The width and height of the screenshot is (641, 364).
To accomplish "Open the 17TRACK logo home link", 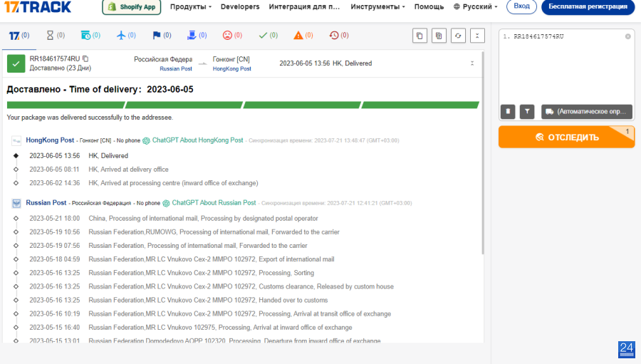I will tap(38, 6).
